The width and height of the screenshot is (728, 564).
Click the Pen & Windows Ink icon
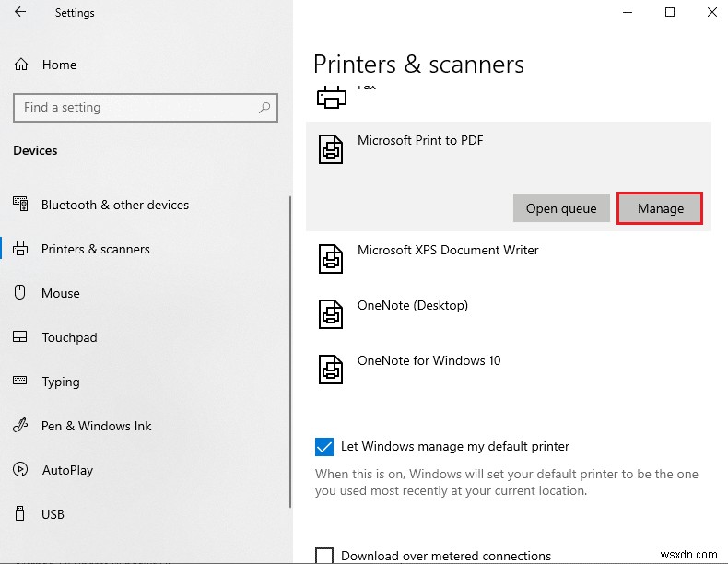20,425
